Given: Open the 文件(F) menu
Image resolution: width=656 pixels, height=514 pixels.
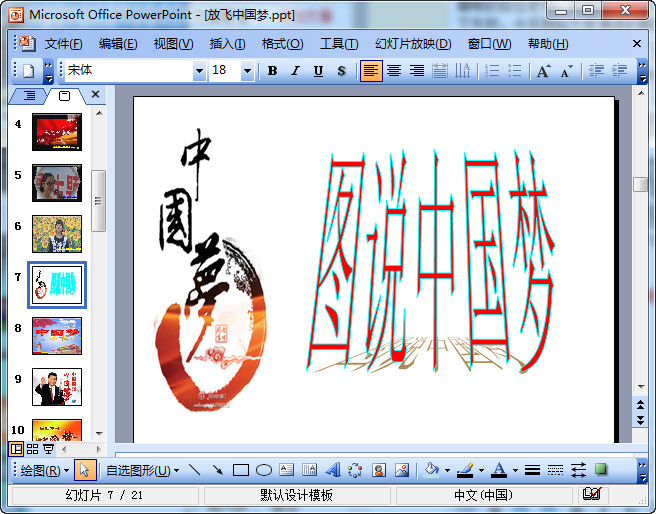Looking at the screenshot, I should [x=64, y=43].
